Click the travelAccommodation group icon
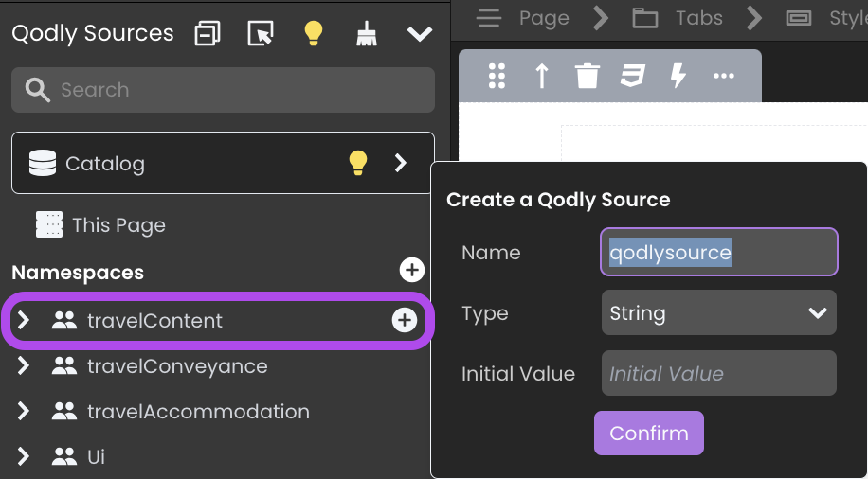This screenshot has width=868, height=479. point(64,411)
